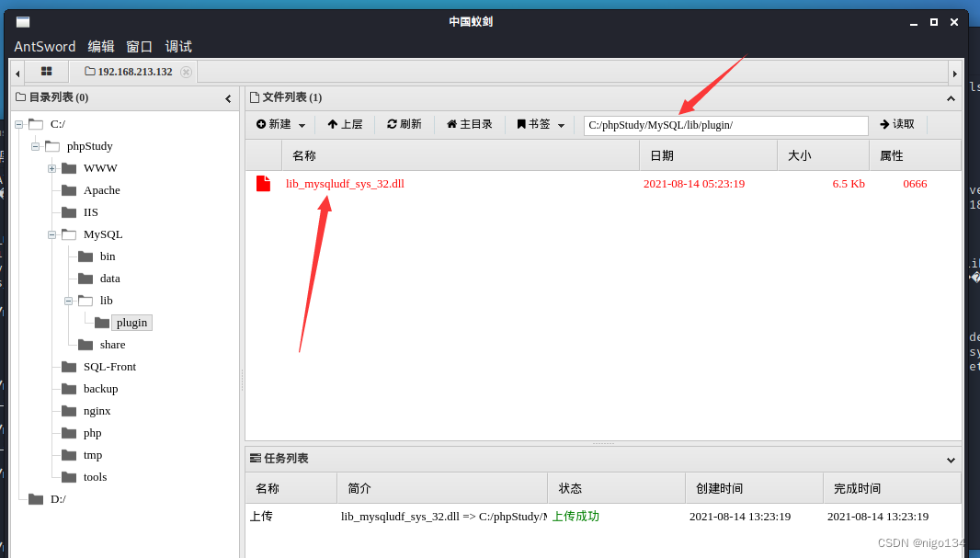Select the lib_mysqludf_sys_32.dll file icon

point(263,184)
